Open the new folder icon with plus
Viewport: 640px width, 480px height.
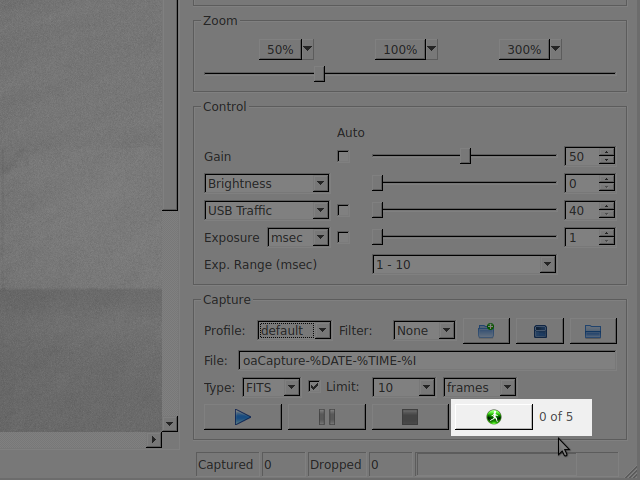[486, 331]
